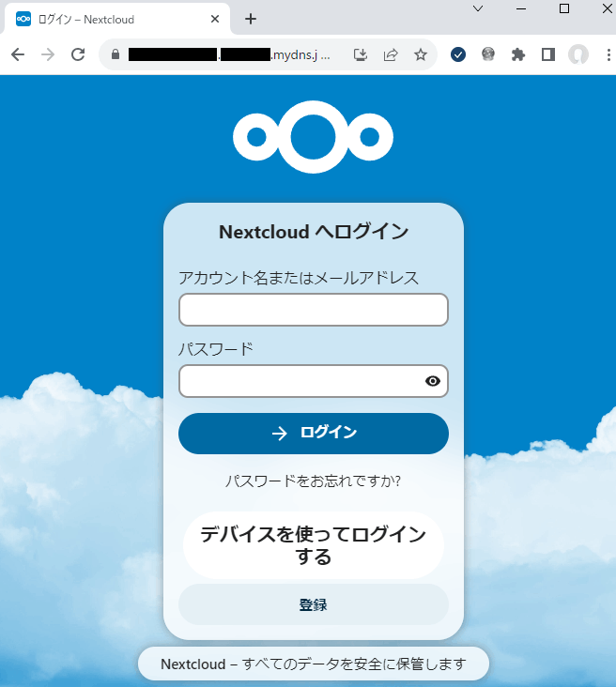Open the Chrome profile avatar
The height and width of the screenshot is (687, 616).
(x=578, y=54)
